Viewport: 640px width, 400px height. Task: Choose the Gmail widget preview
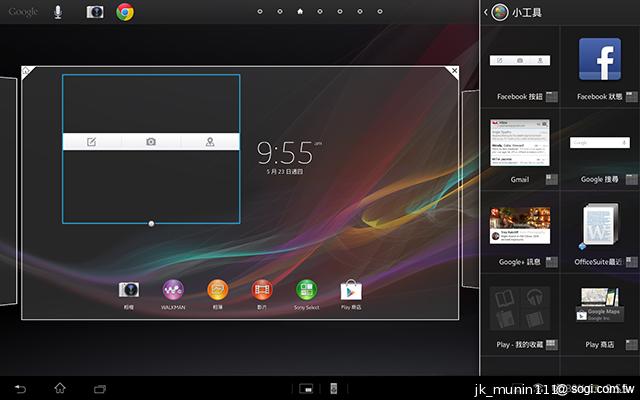[520, 143]
